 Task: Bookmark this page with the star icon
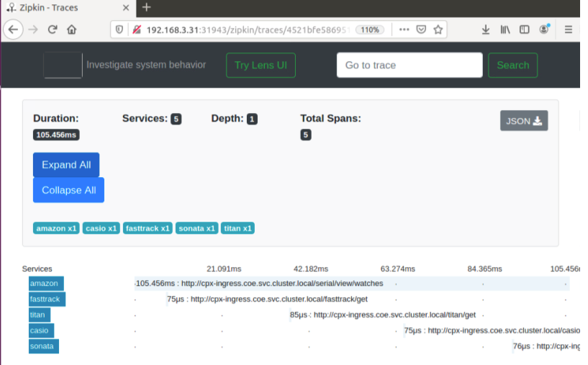tap(438, 30)
